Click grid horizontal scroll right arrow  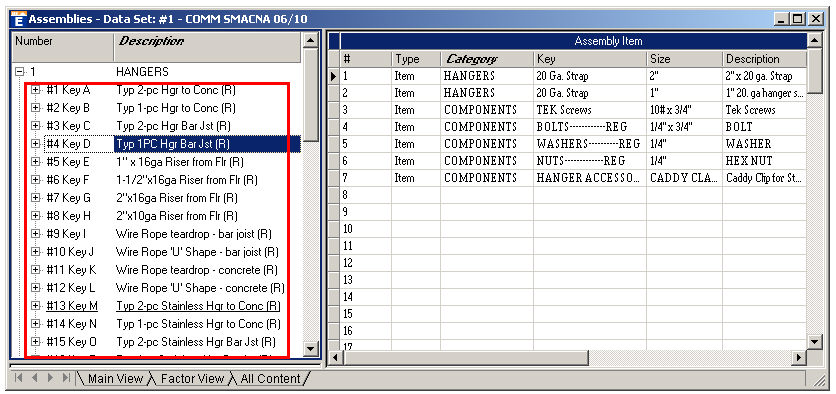799,357
